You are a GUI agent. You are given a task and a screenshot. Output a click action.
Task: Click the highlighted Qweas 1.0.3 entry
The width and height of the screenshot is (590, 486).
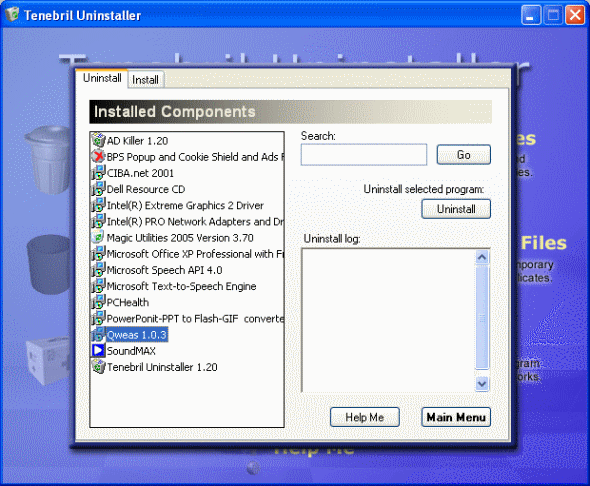[137, 335]
